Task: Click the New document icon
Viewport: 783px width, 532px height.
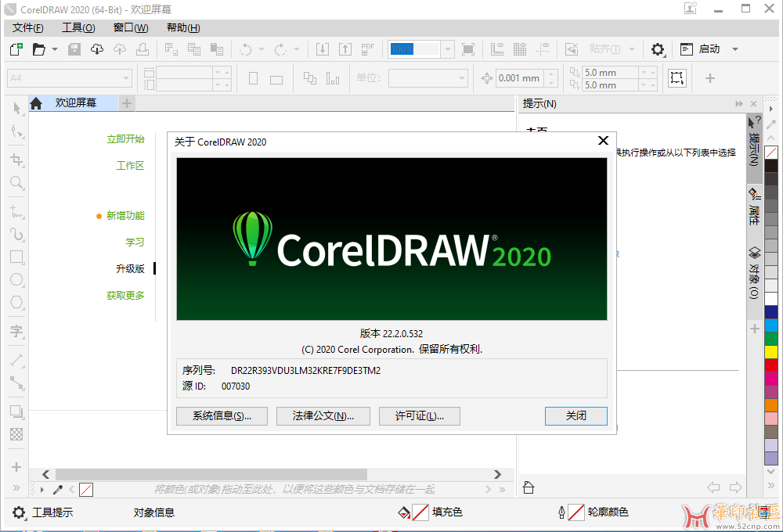Action: pyautogui.click(x=16, y=49)
